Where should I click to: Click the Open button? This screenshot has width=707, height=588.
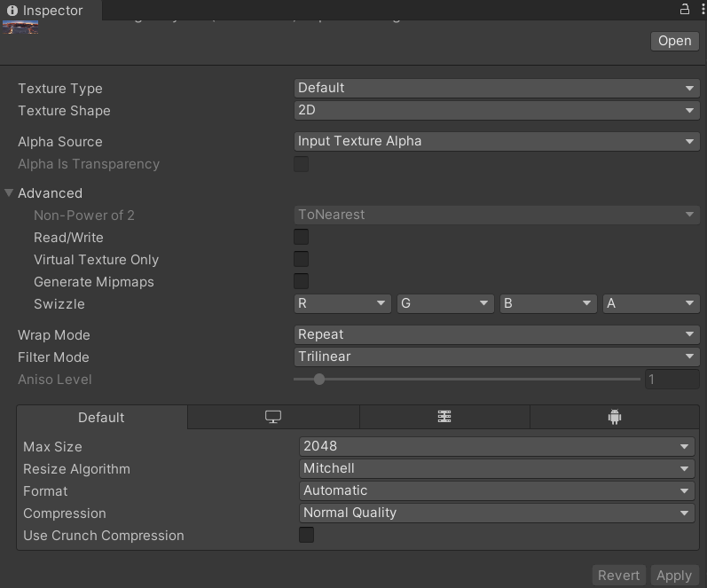click(674, 41)
